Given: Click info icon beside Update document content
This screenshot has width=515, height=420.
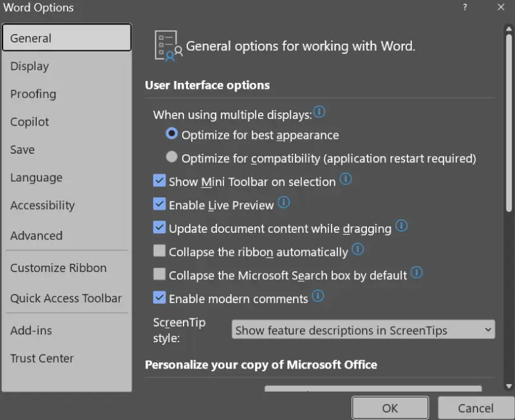Looking at the screenshot, I should click(x=401, y=226).
